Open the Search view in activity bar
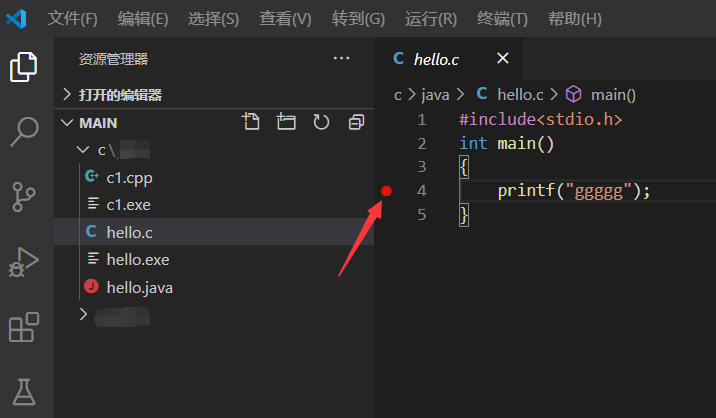This screenshot has height=418, width=716. click(24, 132)
